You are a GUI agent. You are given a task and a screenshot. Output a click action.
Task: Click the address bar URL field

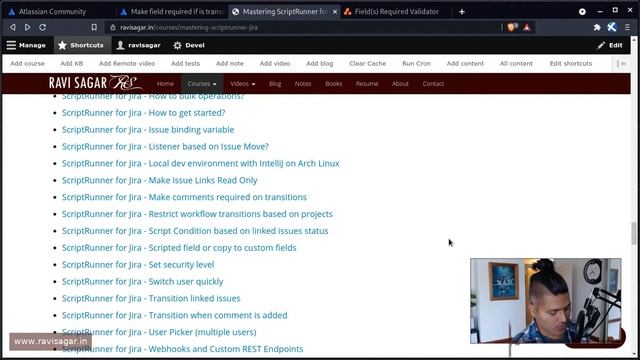click(x=302, y=27)
